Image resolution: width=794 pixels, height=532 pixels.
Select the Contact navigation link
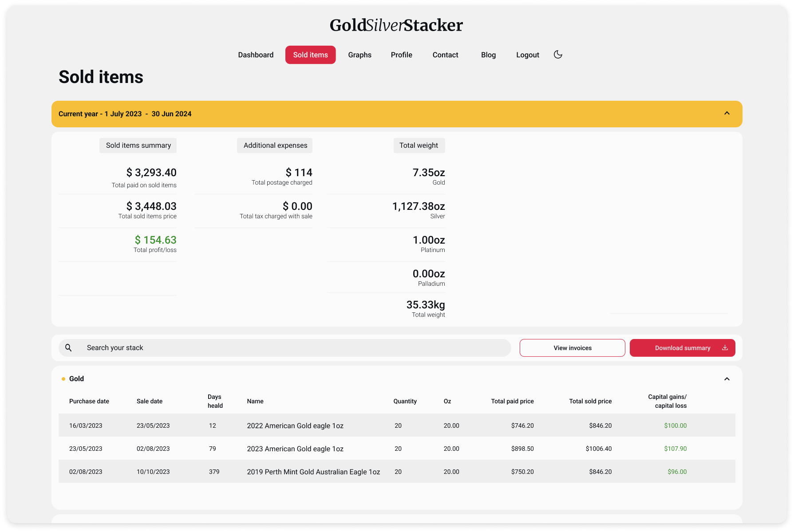(x=445, y=55)
